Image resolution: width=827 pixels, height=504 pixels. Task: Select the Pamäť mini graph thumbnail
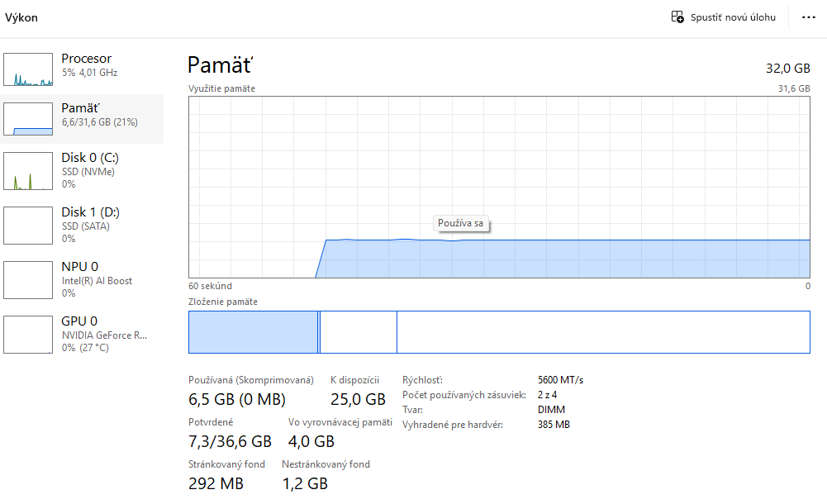point(28,119)
